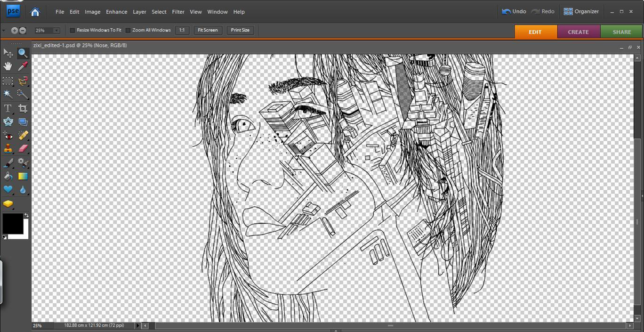This screenshot has height=332, width=644.
Task: Expand the tool preset arrow in options bar
Action: [x=4, y=31]
